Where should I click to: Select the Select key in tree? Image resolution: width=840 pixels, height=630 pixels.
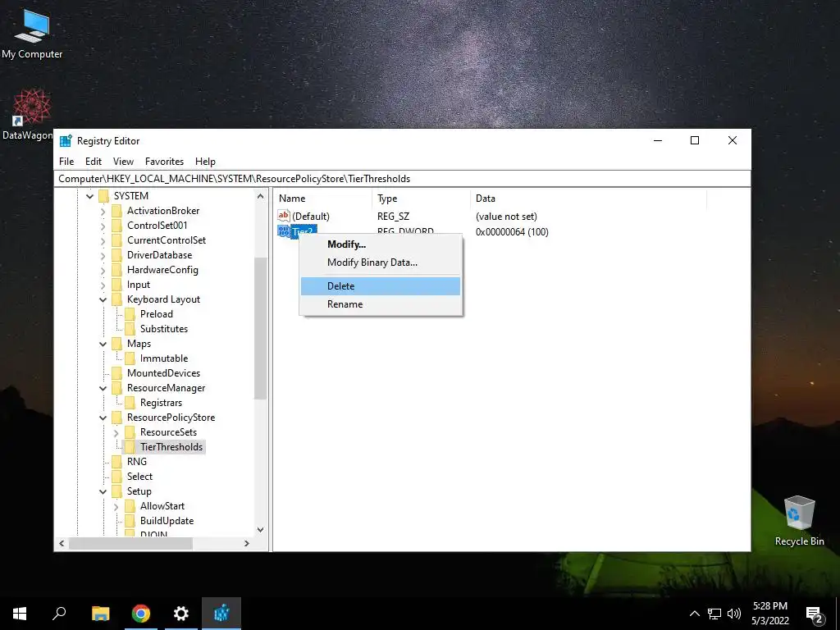coord(139,477)
